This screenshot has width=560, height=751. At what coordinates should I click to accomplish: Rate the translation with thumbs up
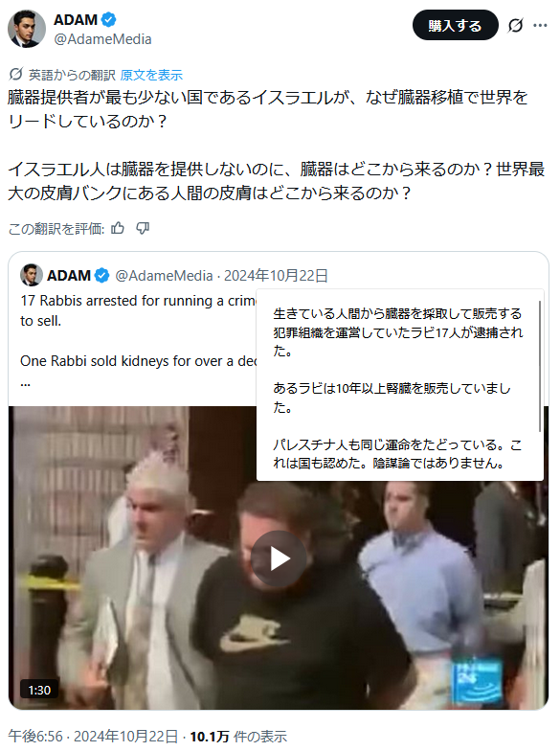118,228
